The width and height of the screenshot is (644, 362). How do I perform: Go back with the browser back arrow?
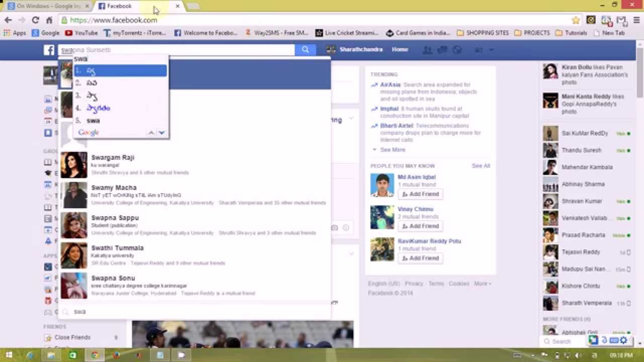click(8, 20)
